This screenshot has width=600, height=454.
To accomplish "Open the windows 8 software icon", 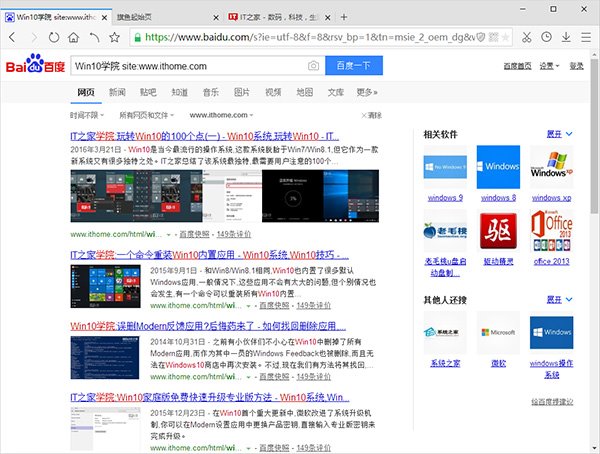I will pos(498,167).
